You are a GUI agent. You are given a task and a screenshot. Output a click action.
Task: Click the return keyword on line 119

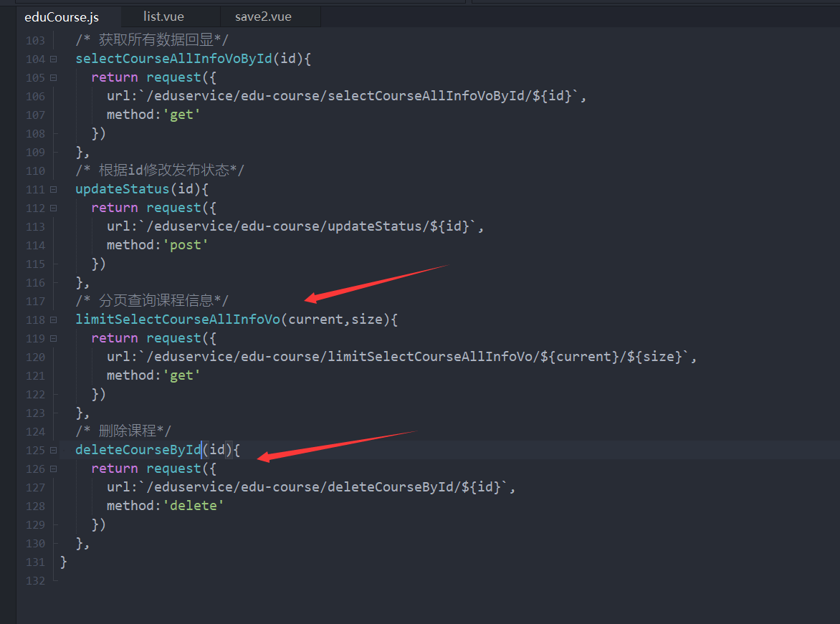coord(115,338)
